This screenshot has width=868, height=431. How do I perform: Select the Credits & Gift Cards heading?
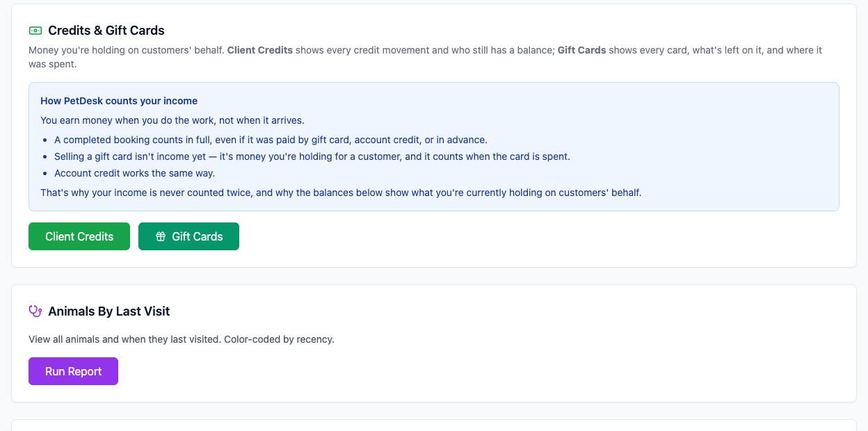coord(106,31)
